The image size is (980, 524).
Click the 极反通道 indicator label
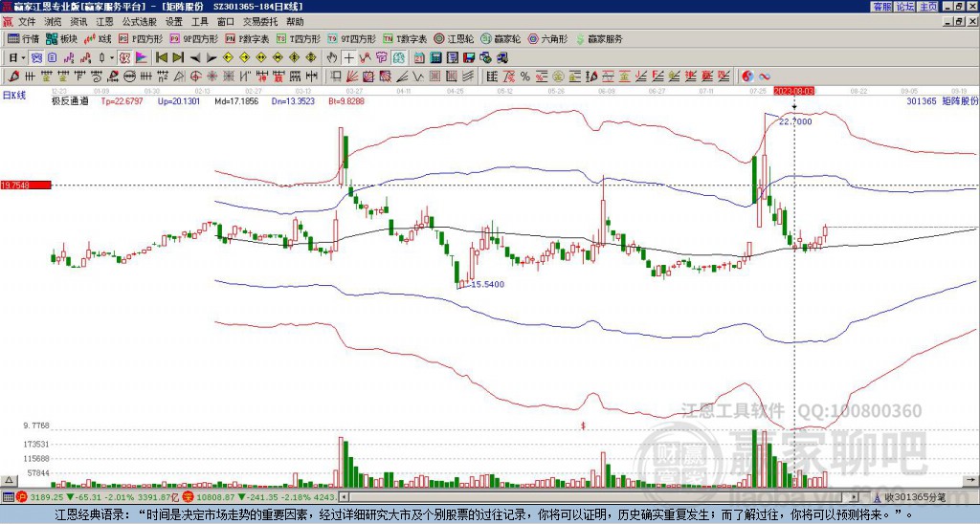click(x=70, y=100)
